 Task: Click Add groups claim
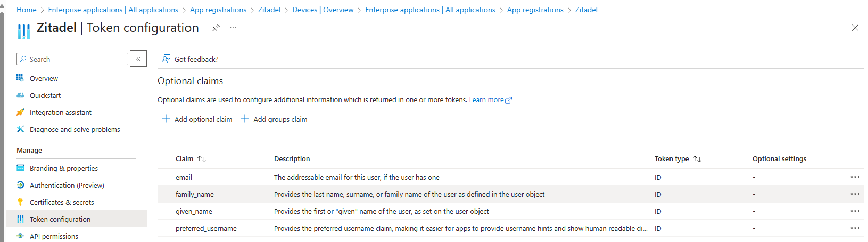coord(274,119)
